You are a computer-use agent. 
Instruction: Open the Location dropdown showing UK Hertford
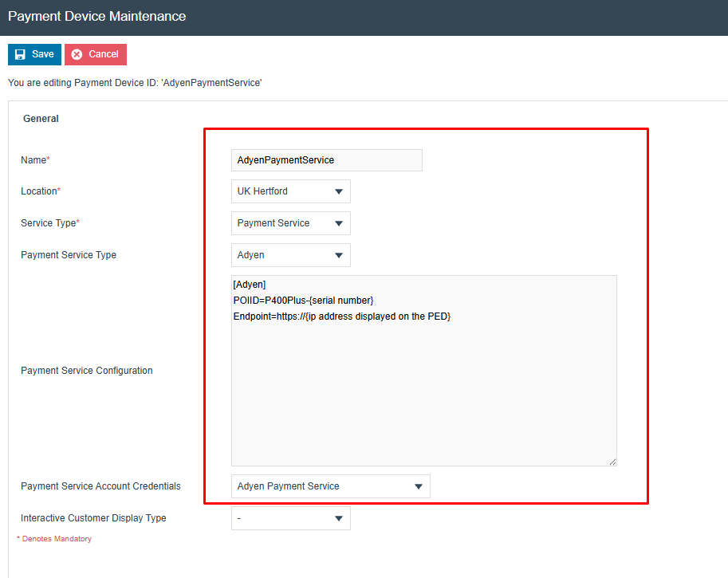291,191
